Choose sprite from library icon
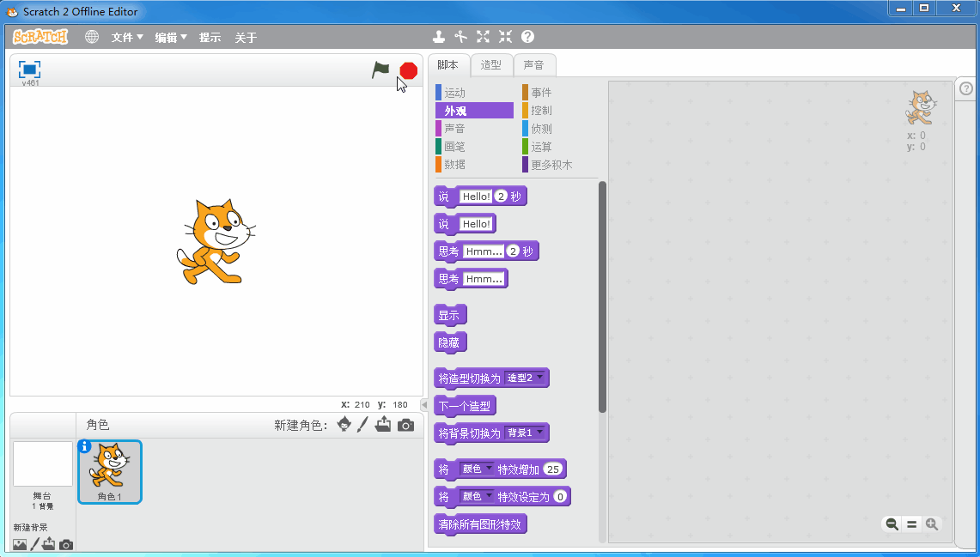 344,424
